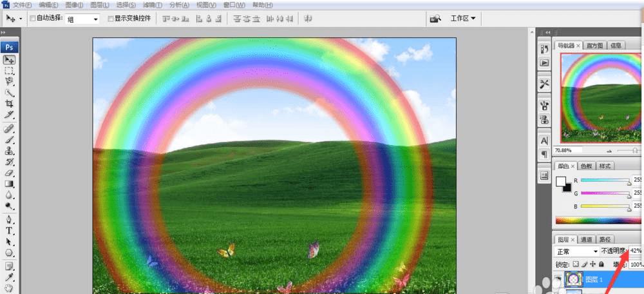
Task: Open the Tool Presets panel icon
Action: pyautogui.click(x=544, y=84)
